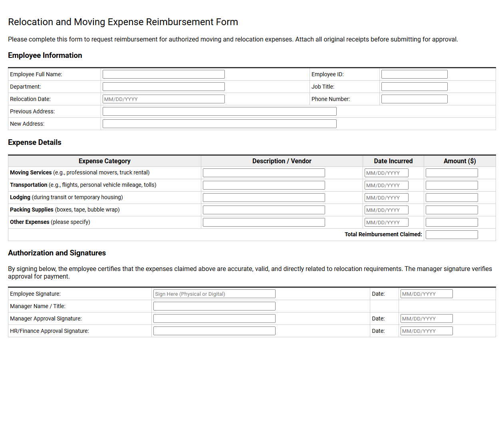Focus the Manager Approval Signature field
The width and height of the screenshot is (504, 447).
[x=214, y=318]
